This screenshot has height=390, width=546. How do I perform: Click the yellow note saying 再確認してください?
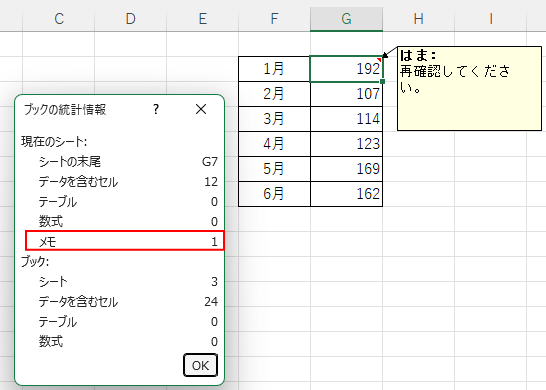coord(469,89)
